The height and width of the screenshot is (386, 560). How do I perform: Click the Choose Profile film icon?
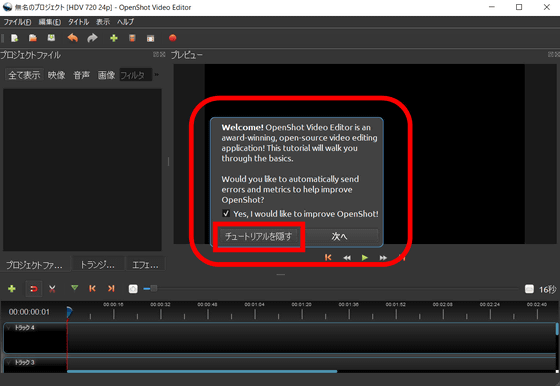132,38
